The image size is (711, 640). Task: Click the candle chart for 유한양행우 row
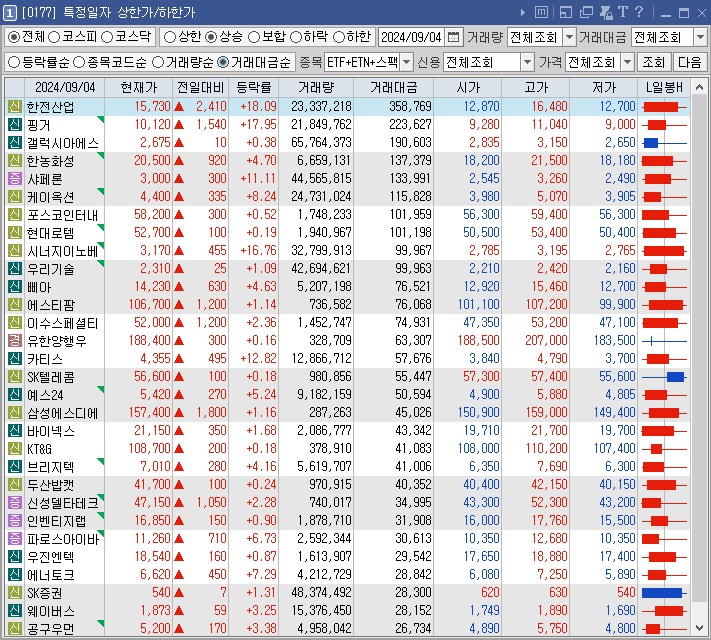pyautogui.click(x=664, y=341)
